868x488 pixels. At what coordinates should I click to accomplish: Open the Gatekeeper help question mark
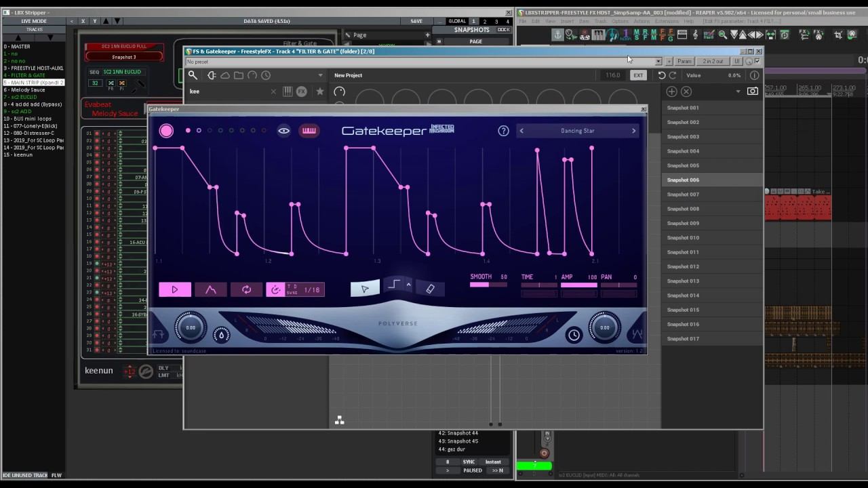[x=503, y=131]
